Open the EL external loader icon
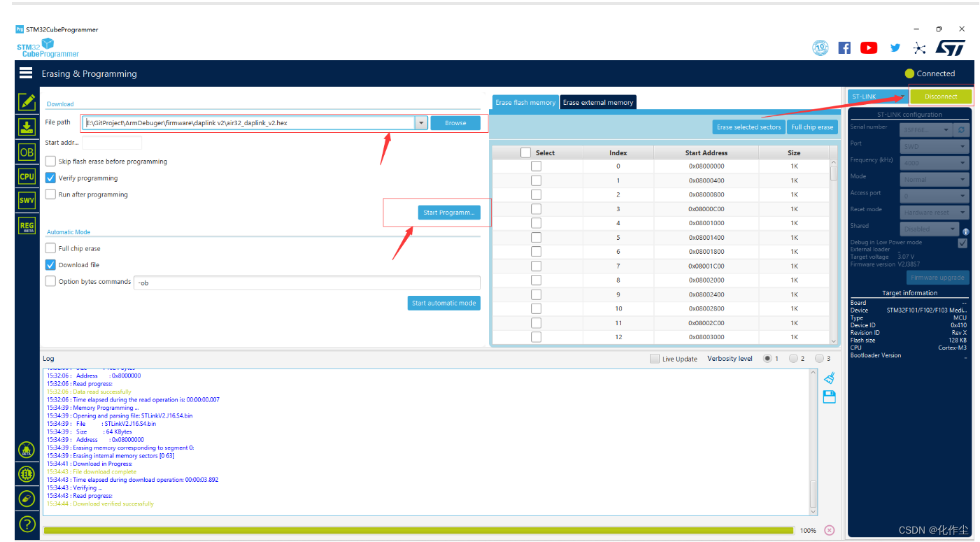 point(27,474)
